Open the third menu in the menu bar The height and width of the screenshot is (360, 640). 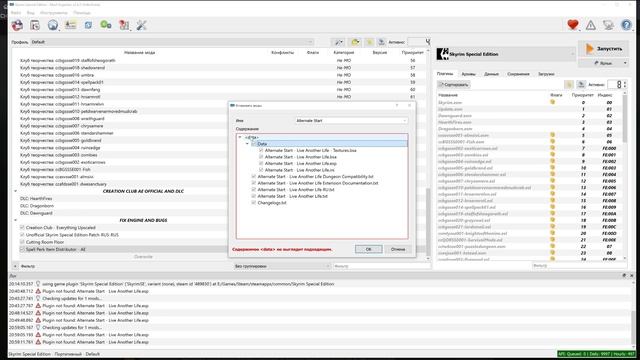point(53,13)
